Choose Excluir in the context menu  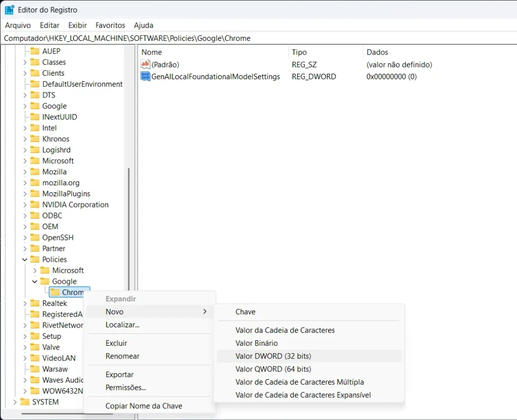click(149, 343)
